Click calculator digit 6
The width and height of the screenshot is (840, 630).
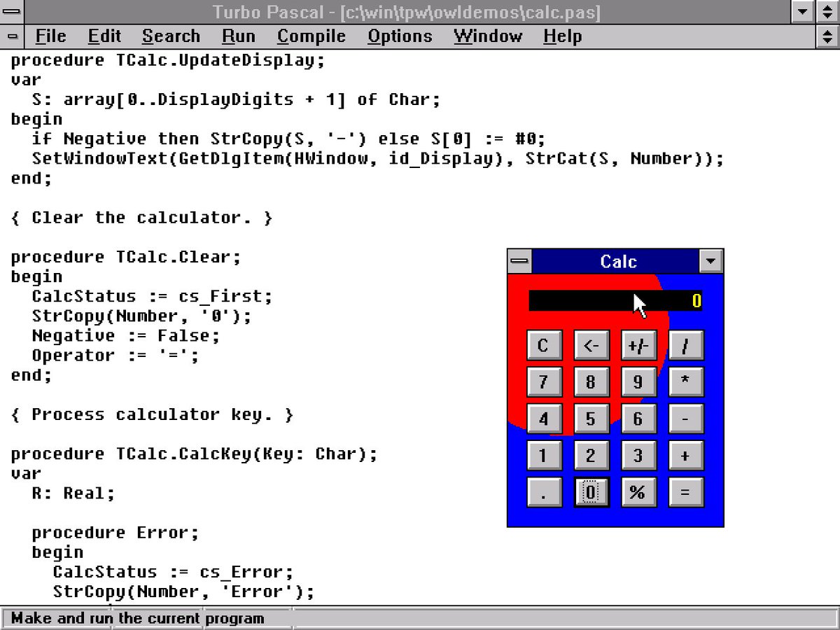(x=638, y=419)
